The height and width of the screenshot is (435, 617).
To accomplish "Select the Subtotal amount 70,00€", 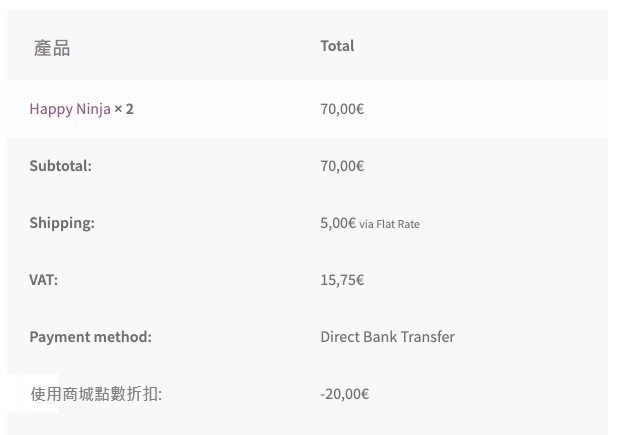I will (342, 165).
